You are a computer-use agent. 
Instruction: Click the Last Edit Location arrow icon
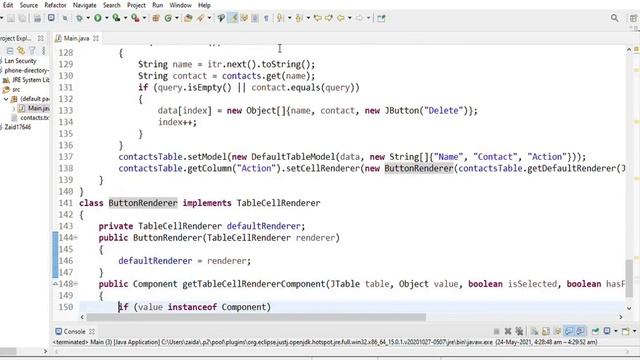(318, 18)
